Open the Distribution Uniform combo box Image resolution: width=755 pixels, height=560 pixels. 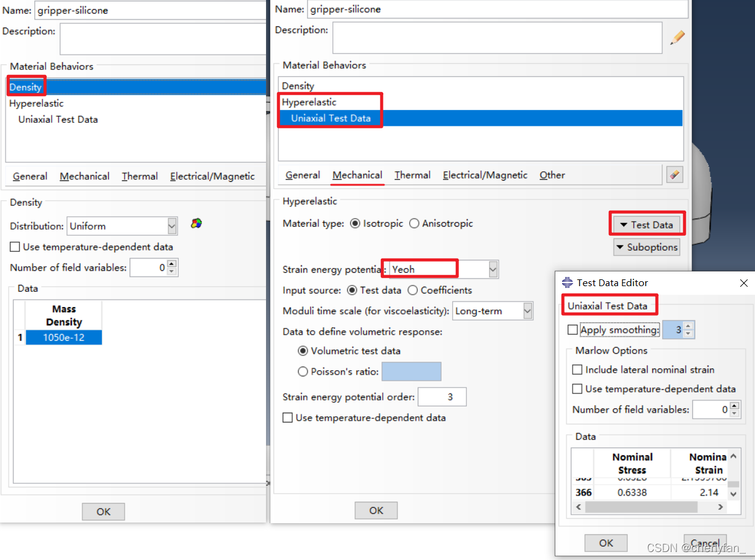171,226
